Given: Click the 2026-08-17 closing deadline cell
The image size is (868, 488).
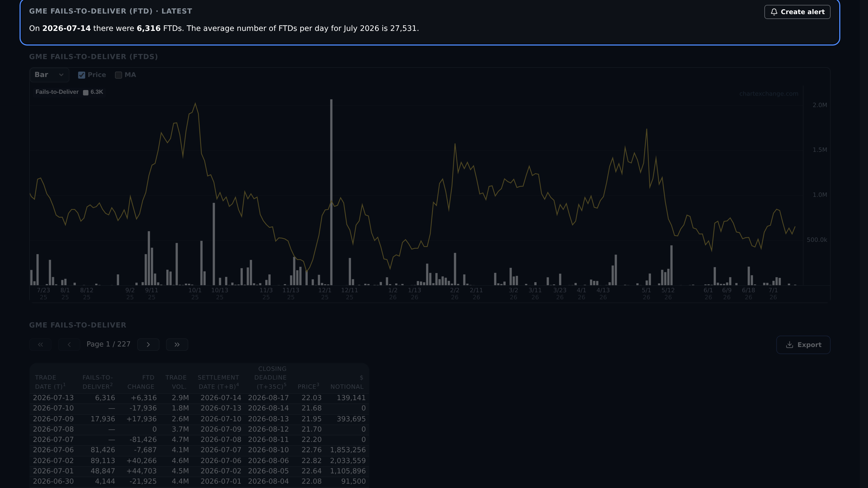Looking at the screenshot, I should click(268, 398).
